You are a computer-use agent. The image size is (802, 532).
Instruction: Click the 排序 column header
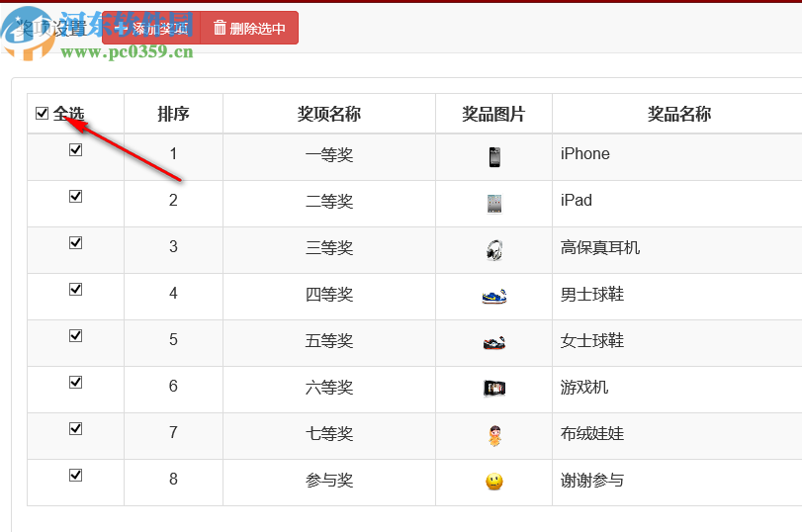pyautogui.click(x=173, y=114)
